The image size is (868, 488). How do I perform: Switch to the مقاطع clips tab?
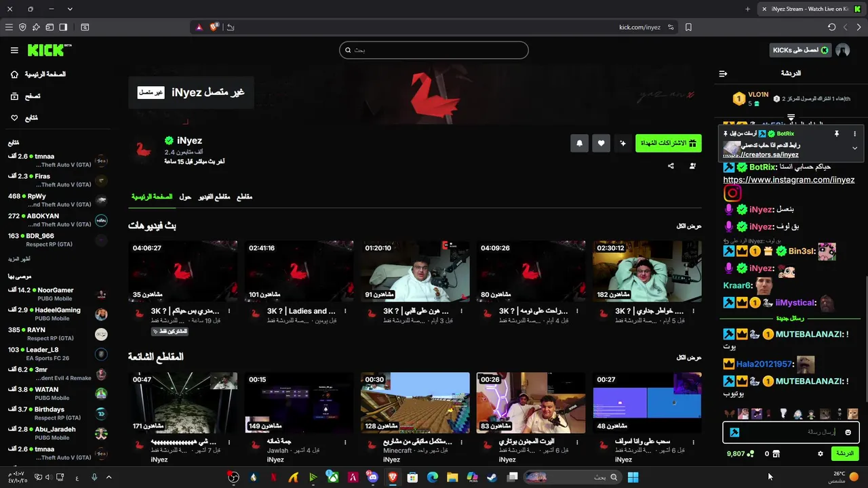point(244,197)
